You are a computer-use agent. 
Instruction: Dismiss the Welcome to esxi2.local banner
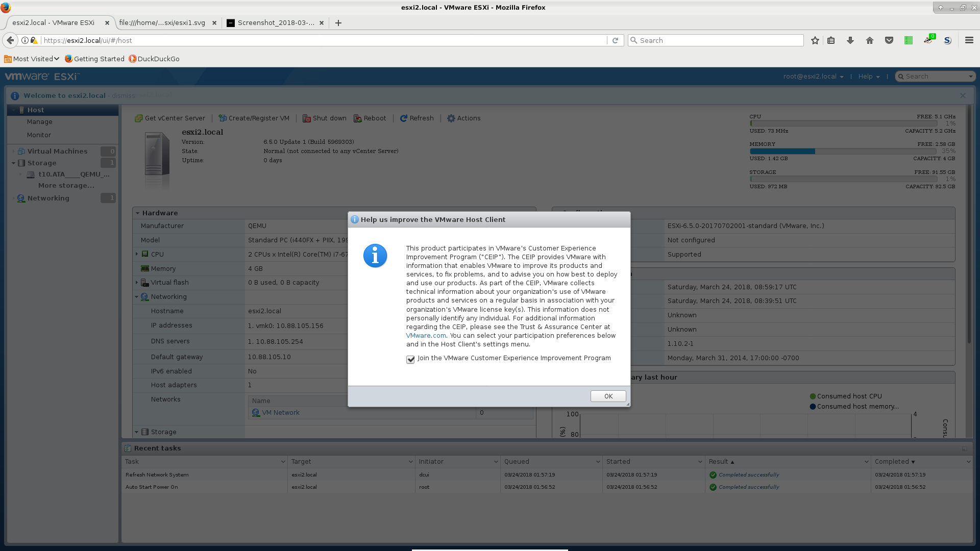(x=123, y=95)
